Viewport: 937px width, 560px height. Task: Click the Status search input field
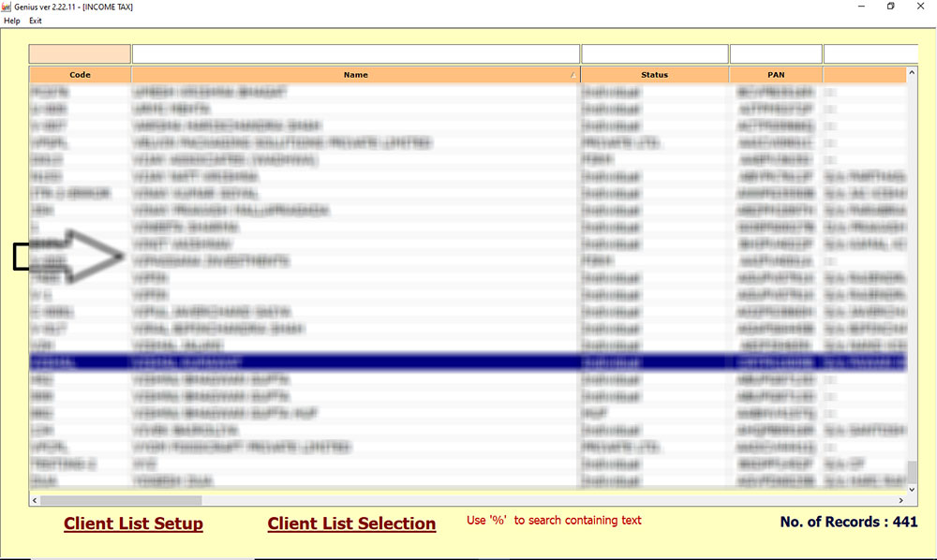point(654,52)
